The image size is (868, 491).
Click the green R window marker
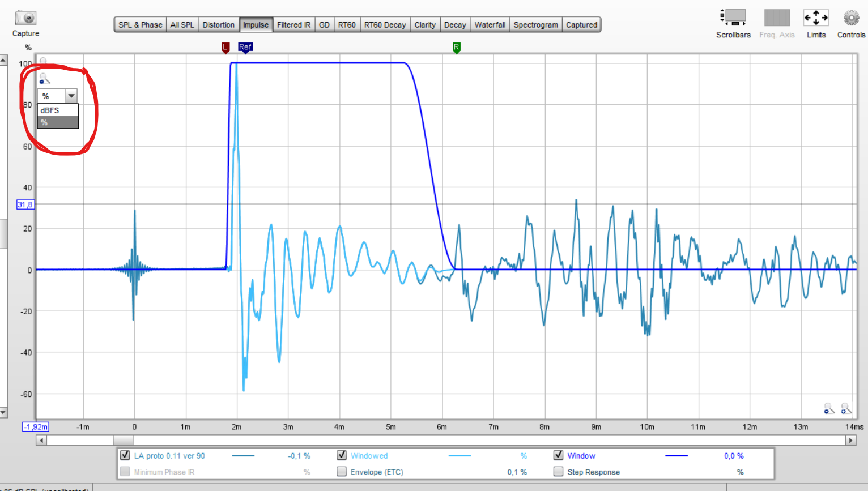456,48
